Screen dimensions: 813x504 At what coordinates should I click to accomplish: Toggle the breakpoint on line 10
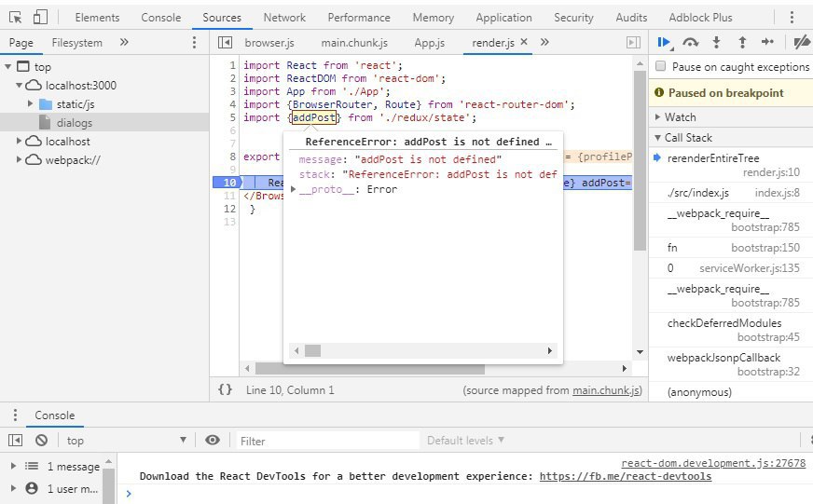(x=228, y=183)
